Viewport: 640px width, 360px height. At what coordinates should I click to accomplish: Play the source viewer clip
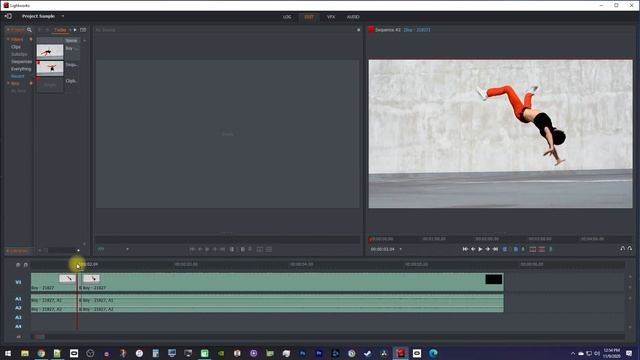(x=207, y=249)
